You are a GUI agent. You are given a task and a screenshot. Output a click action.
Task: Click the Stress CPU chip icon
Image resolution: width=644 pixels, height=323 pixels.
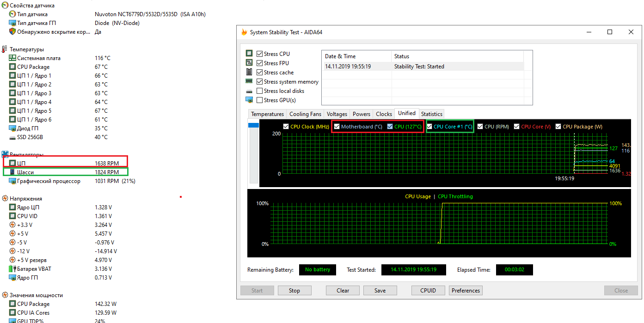click(249, 54)
